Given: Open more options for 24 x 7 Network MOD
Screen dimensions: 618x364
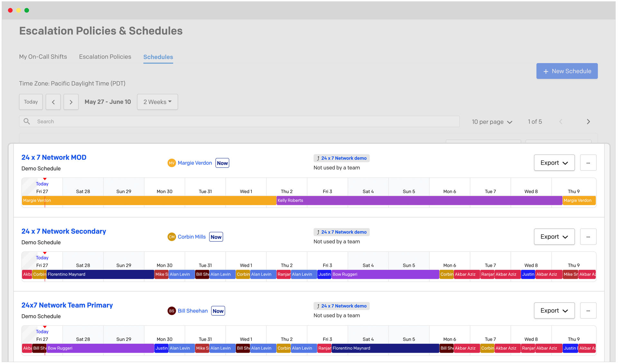Looking at the screenshot, I should [x=588, y=163].
